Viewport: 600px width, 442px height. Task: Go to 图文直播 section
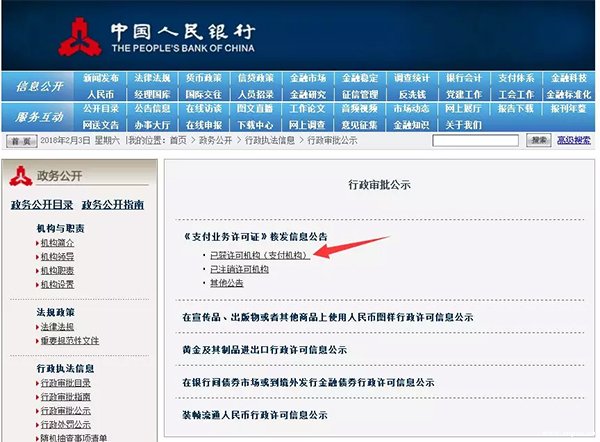[255, 109]
